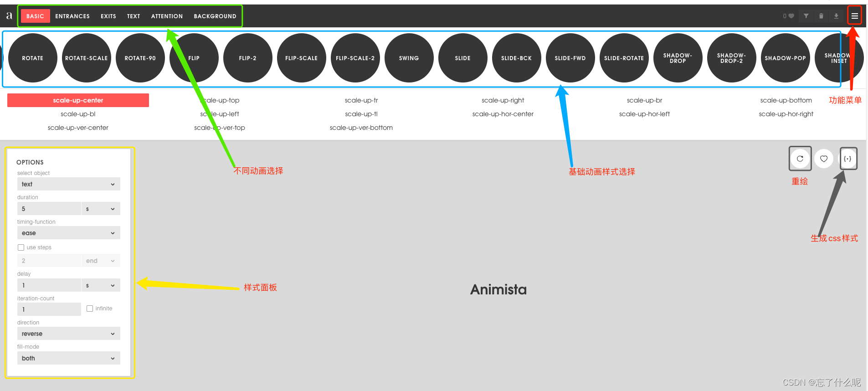This screenshot has height=391, width=868.
Task: Click the steps count field showing 2
Action: click(49, 261)
